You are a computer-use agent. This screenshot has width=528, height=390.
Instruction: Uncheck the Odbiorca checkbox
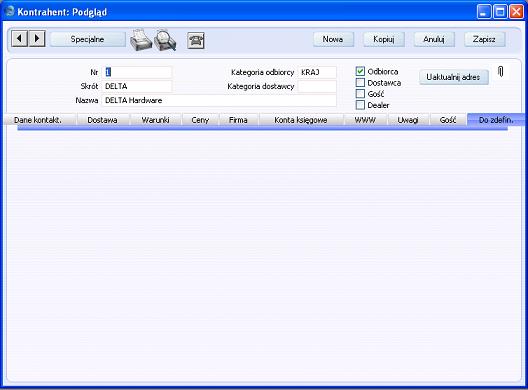(x=360, y=71)
